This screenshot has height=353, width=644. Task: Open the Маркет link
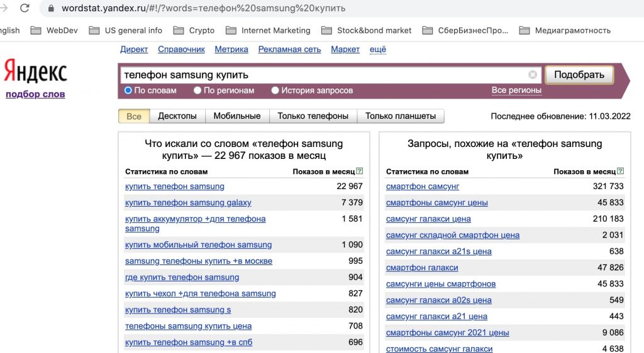345,49
